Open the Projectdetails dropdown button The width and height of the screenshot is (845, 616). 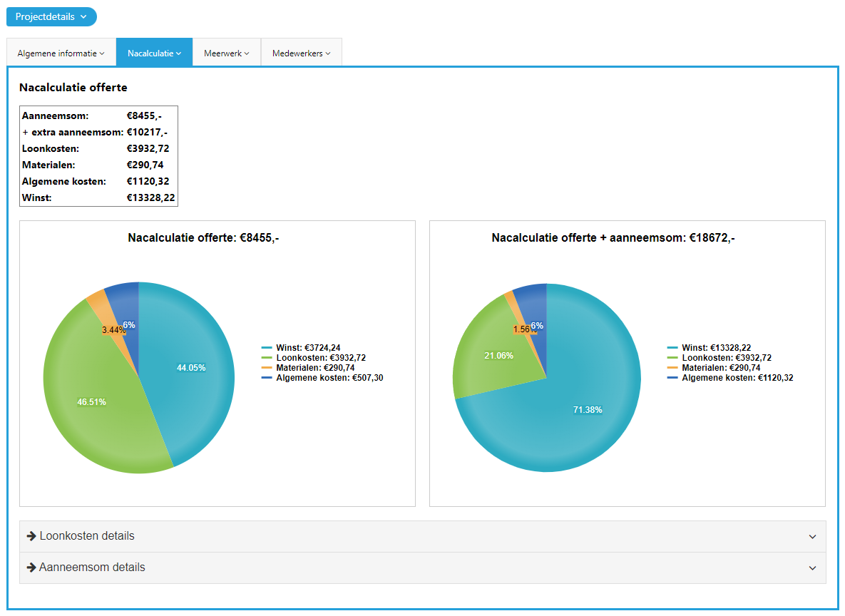pyautogui.click(x=51, y=17)
